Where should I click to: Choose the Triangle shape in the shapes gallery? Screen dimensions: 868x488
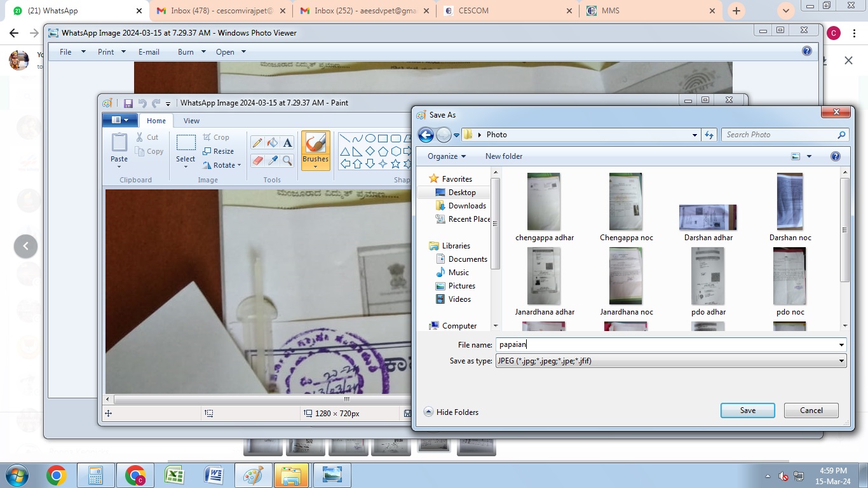point(344,151)
